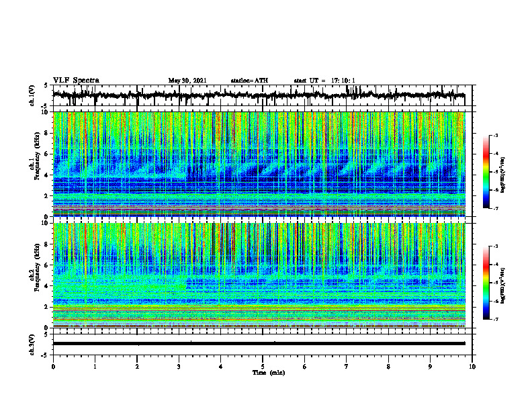Image resolution: width=532 pixels, height=411 pixels.
Task: Click the "VLF Spectra" plot title
Action: coord(76,81)
